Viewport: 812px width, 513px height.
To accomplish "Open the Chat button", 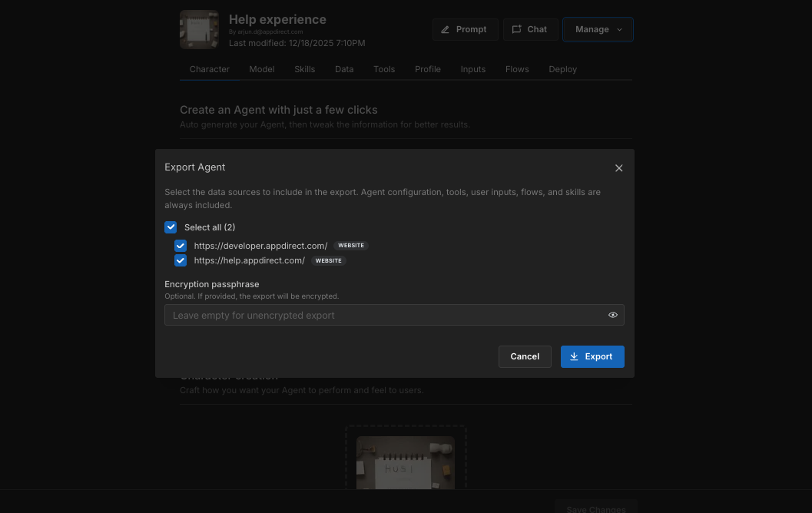I will [530, 29].
